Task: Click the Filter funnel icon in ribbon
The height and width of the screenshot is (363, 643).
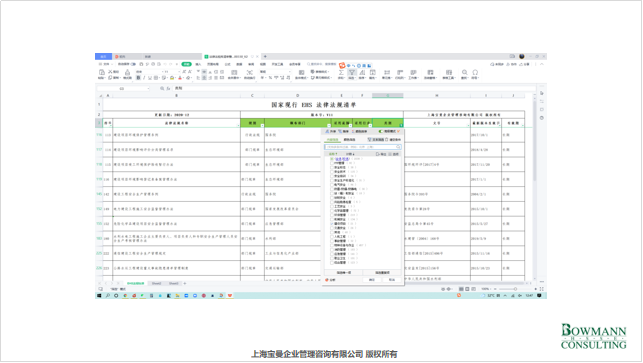Action: 352,72
